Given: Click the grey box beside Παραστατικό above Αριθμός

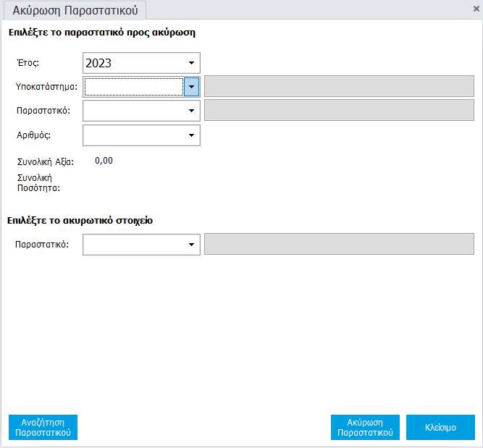Looking at the screenshot, I should coord(339,111).
